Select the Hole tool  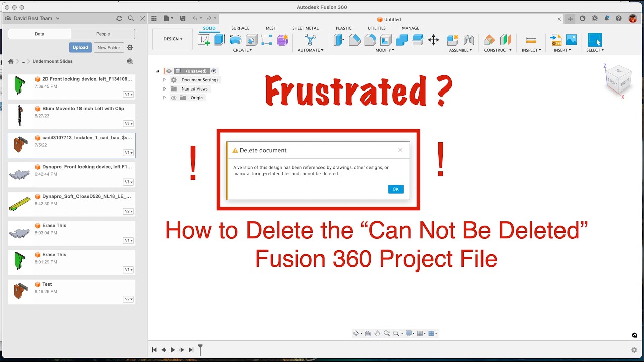point(251,40)
